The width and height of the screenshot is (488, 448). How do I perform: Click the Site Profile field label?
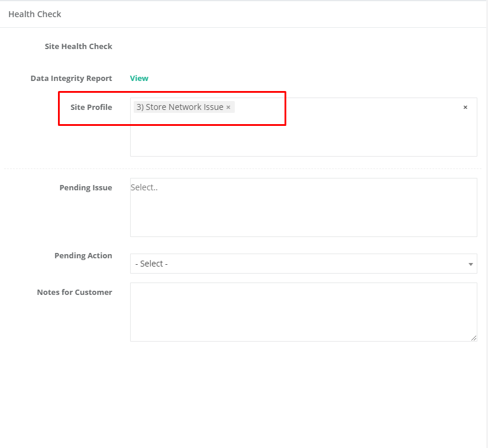coord(91,108)
